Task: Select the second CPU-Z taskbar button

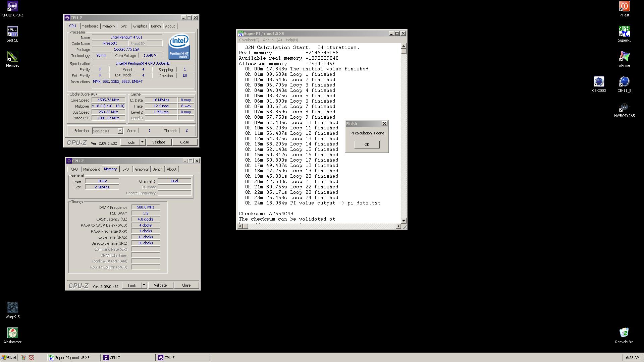Action: point(183,358)
